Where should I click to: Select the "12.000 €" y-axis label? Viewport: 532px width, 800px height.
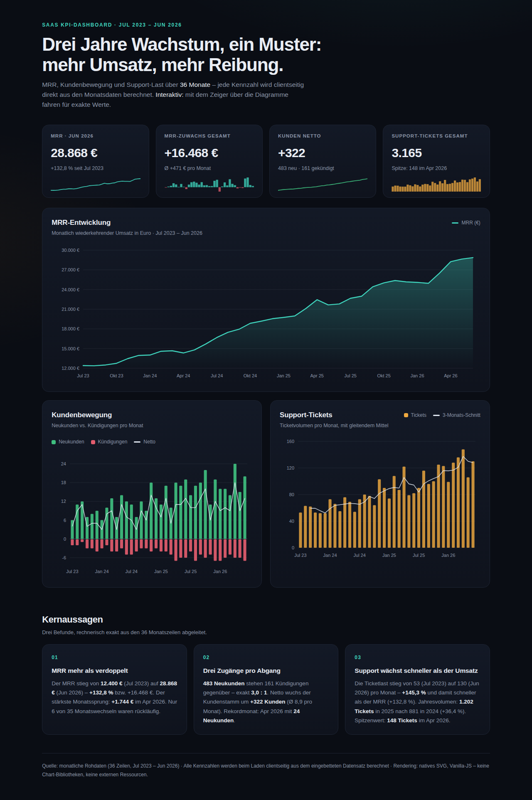(71, 368)
